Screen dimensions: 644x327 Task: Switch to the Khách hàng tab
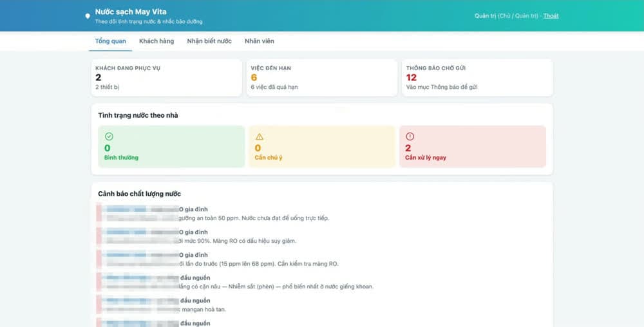[x=156, y=41]
